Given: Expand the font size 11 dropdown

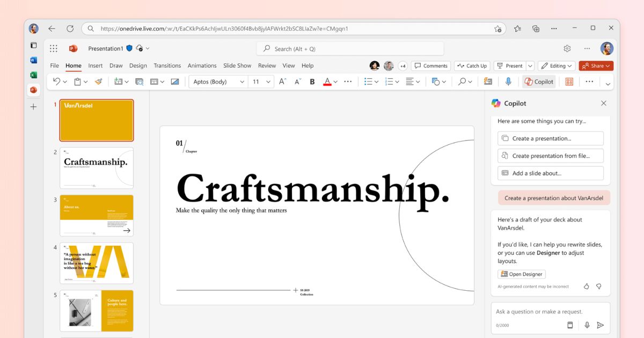Looking at the screenshot, I should (x=268, y=82).
